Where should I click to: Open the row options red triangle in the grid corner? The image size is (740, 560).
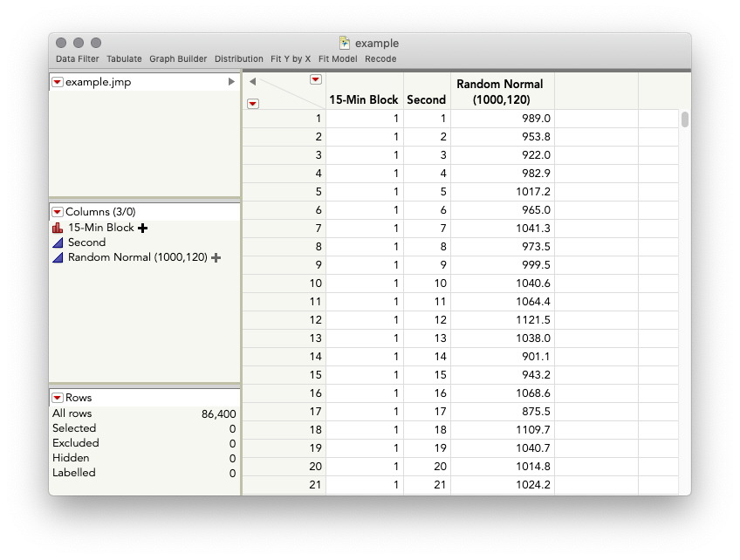[x=253, y=104]
